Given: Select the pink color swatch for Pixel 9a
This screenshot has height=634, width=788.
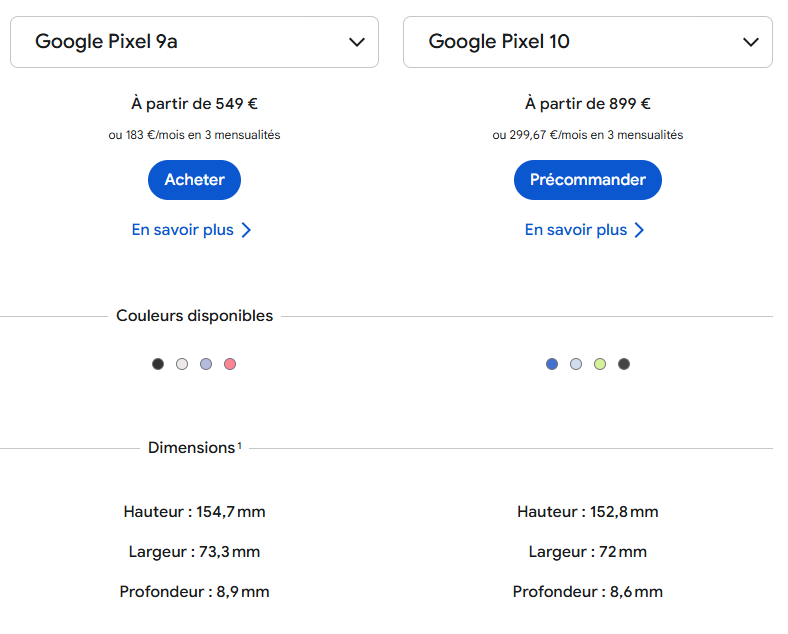Looking at the screenshot, I should tap(230, 364).
